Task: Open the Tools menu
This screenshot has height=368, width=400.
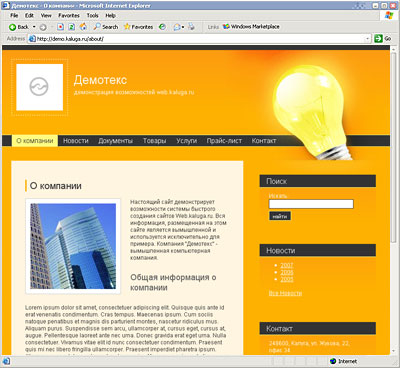Action: pos(93,15)
